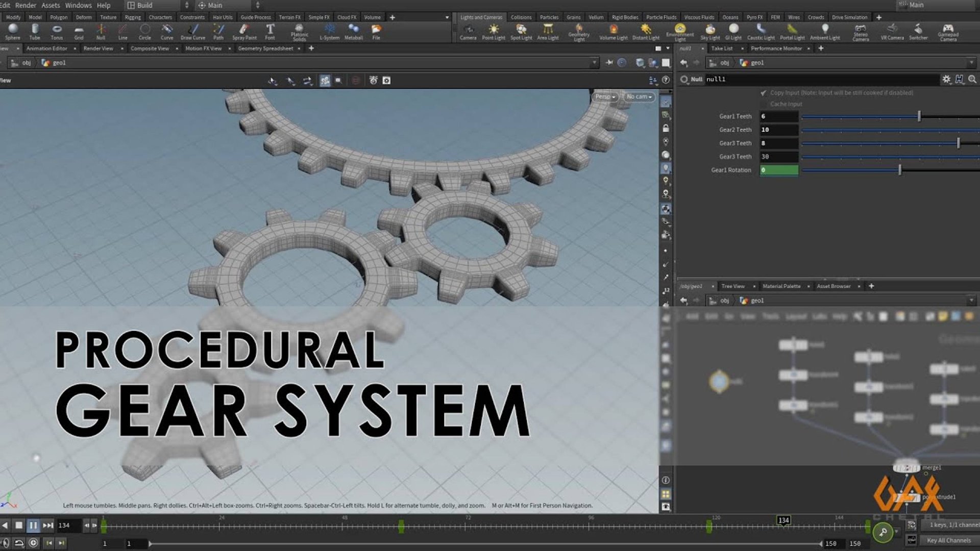
Task: Open the No cam camera dropdown
Action: pyautogui.click(x=639, y=96)
